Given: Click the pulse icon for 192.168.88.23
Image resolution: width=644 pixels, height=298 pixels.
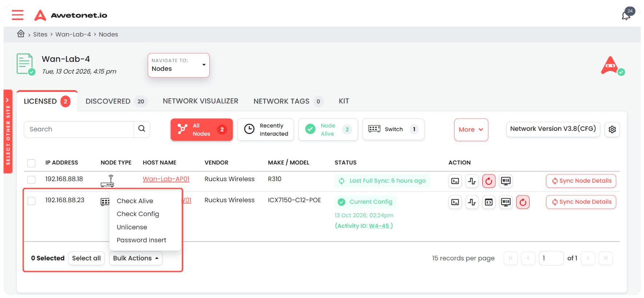Looking at the screenshot, I should click(x=472, y=202).
